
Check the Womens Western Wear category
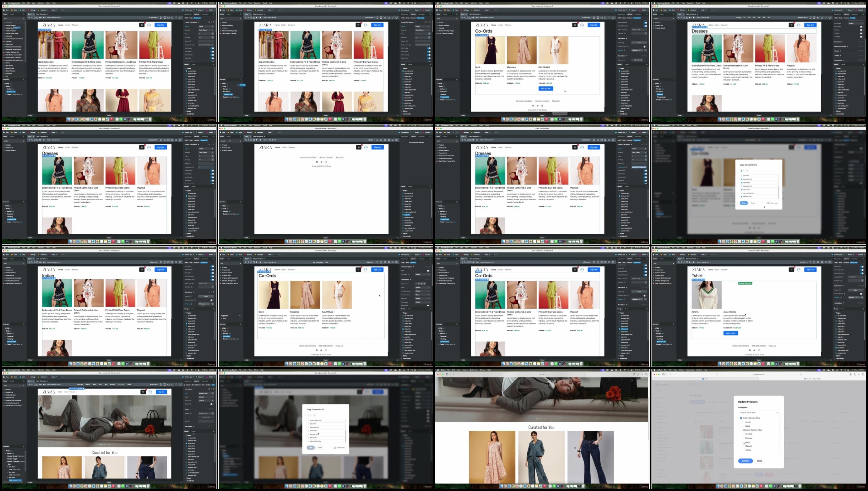coord(741,430)
